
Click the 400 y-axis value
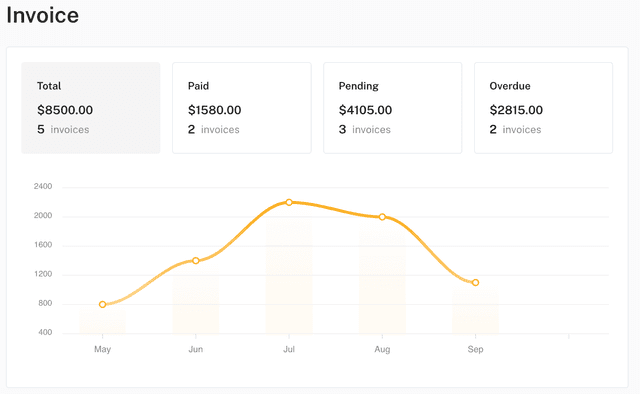pos(45,332)
